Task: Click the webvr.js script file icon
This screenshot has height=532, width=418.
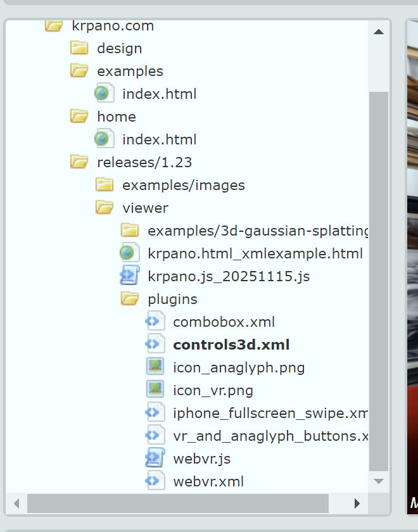Action: 155,459
